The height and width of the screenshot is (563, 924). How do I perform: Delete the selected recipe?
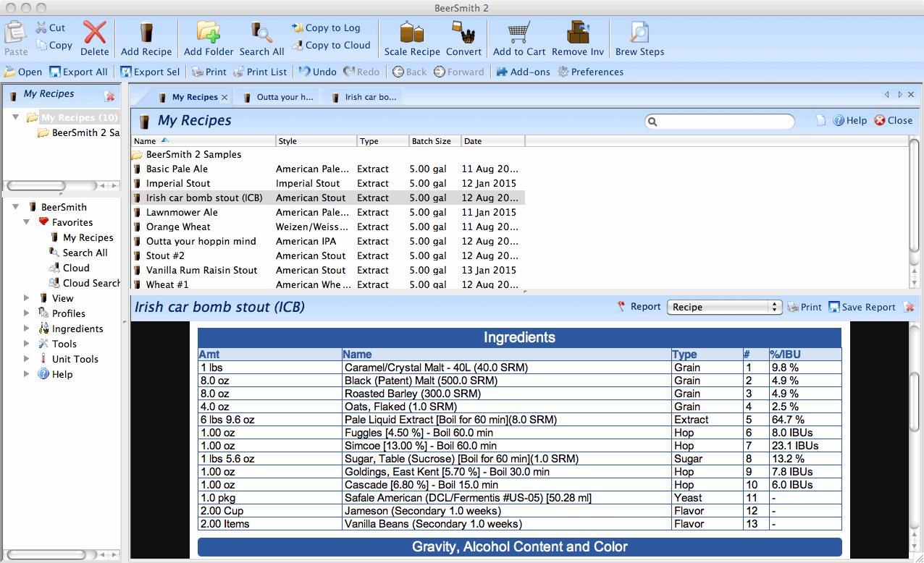coord(95,38)
